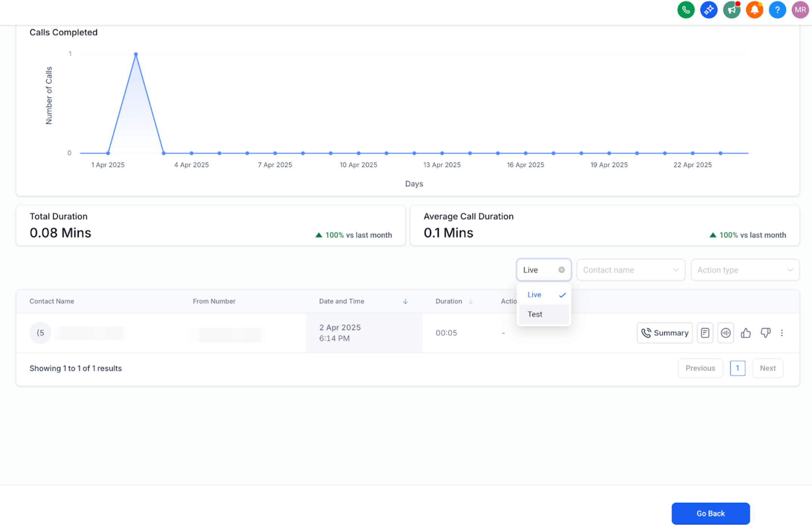Open the MR user profile avatar

point(800,10)
